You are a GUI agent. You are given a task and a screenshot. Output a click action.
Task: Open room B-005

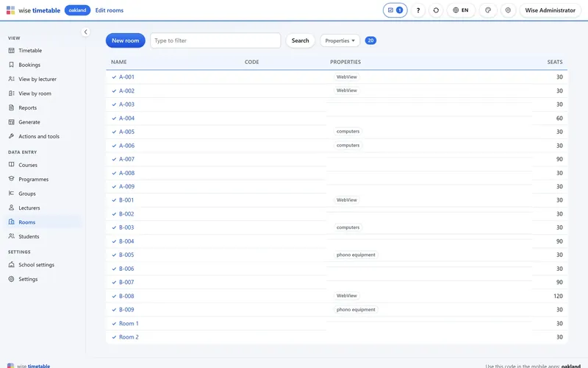pos(126,255)
